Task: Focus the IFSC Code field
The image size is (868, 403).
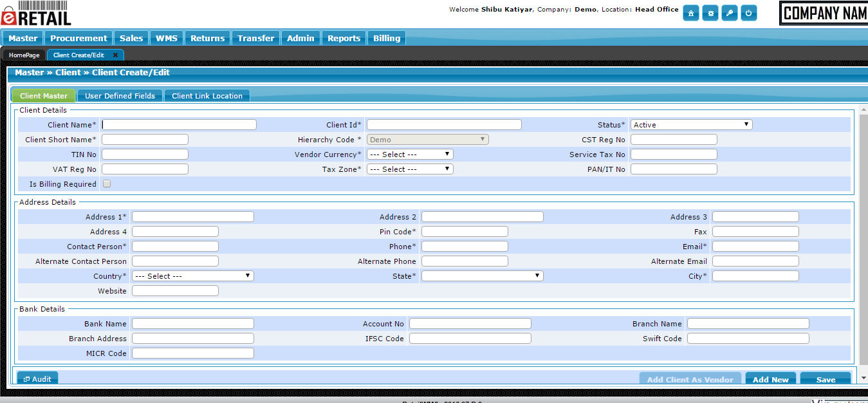Action: (x=470, y=339)
